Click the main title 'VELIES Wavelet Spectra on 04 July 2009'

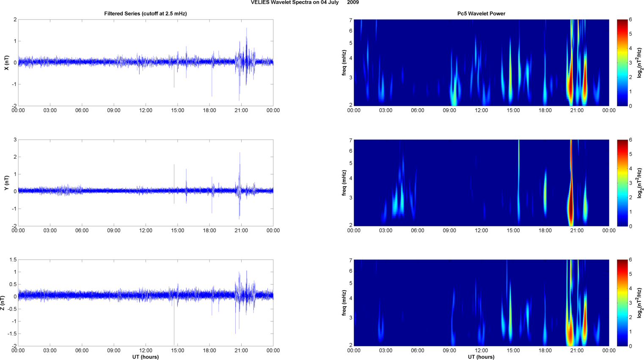pyautogui.click(x=305, y=3)
